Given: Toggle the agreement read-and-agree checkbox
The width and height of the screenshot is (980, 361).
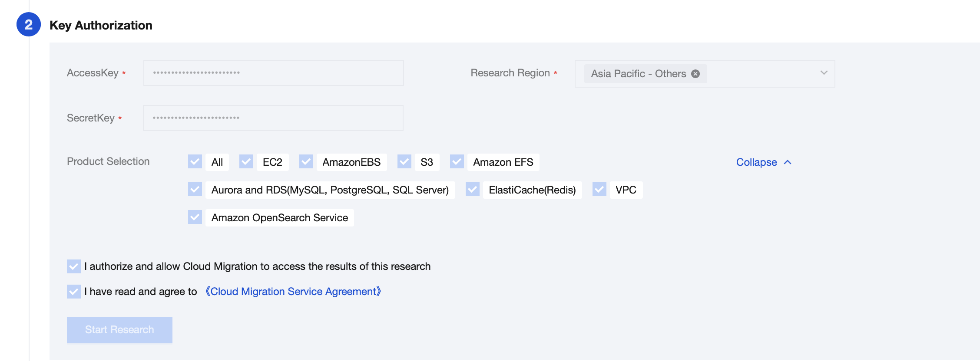Looking at the screenshot, I should click(74, 292).
